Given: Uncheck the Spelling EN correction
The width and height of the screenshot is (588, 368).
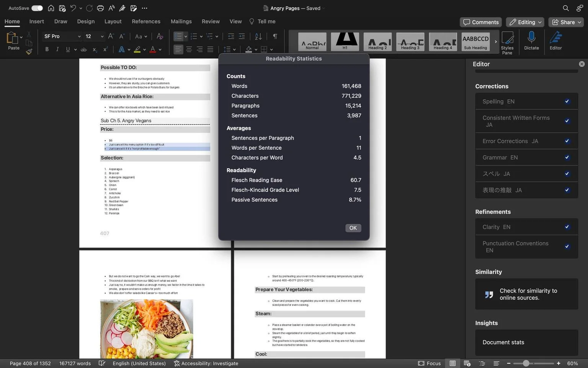Looking at the screenshot, I should 567,101.
